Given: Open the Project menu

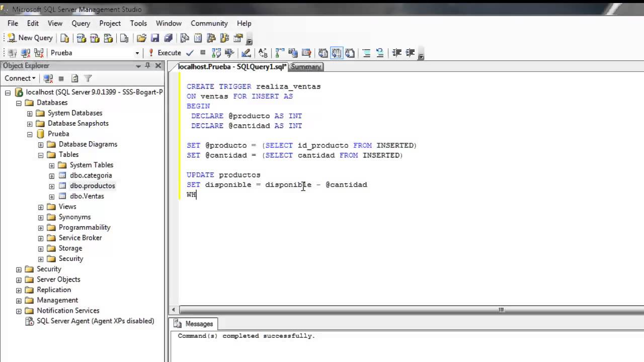Looking at the screenshot, I should pos(110,23).
